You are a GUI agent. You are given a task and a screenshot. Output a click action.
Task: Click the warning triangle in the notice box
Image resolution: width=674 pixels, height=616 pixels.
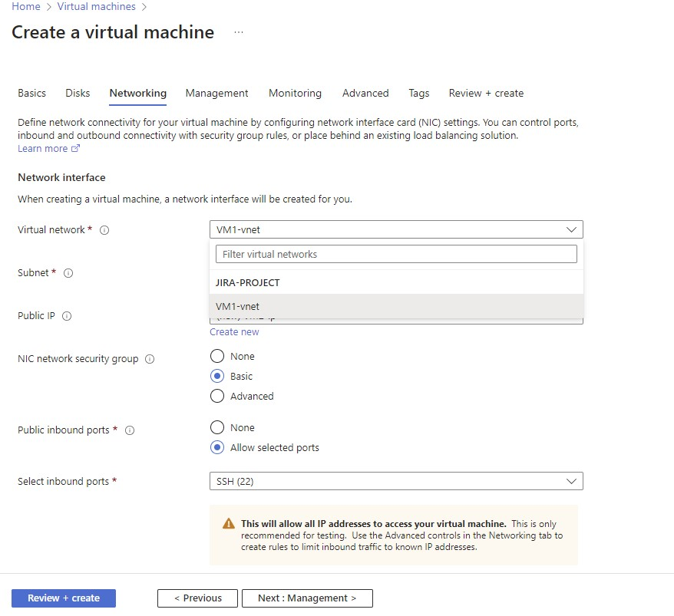(x=228, y=522)
